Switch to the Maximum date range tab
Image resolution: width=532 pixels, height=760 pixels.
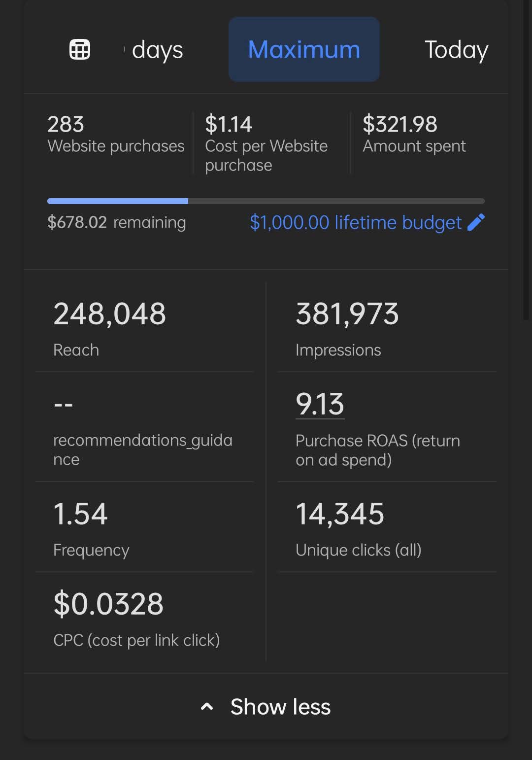pos(304,49)
